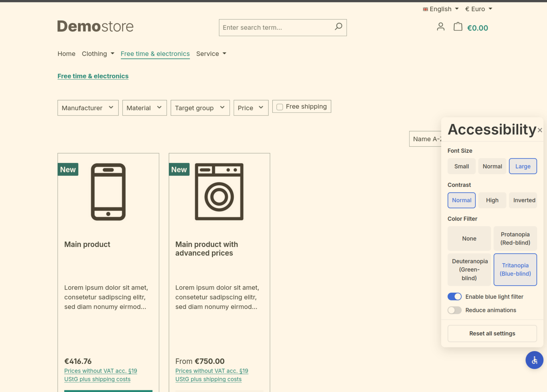Click the English language flag icon
Screen dimensions: 547x392
[x=425, y=9]
